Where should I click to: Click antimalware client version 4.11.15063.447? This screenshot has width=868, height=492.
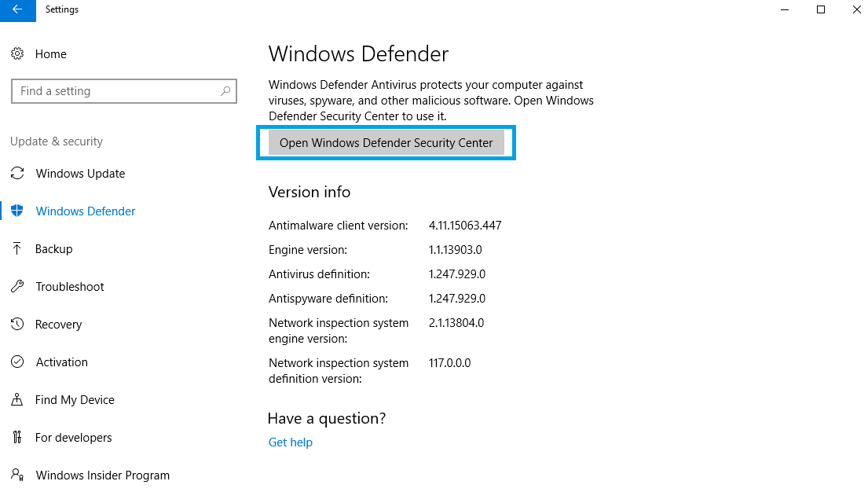click(465, 226)
